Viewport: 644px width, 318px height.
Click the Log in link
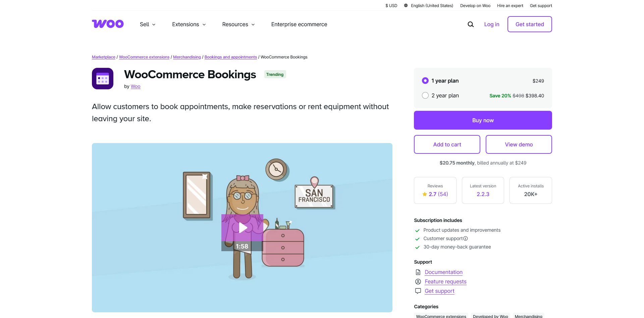(x=492, y=24)
